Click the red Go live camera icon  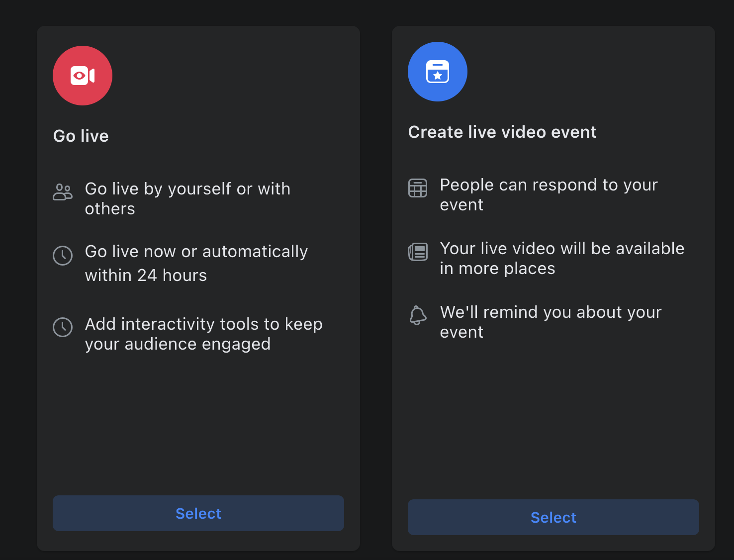pos(83,76)
